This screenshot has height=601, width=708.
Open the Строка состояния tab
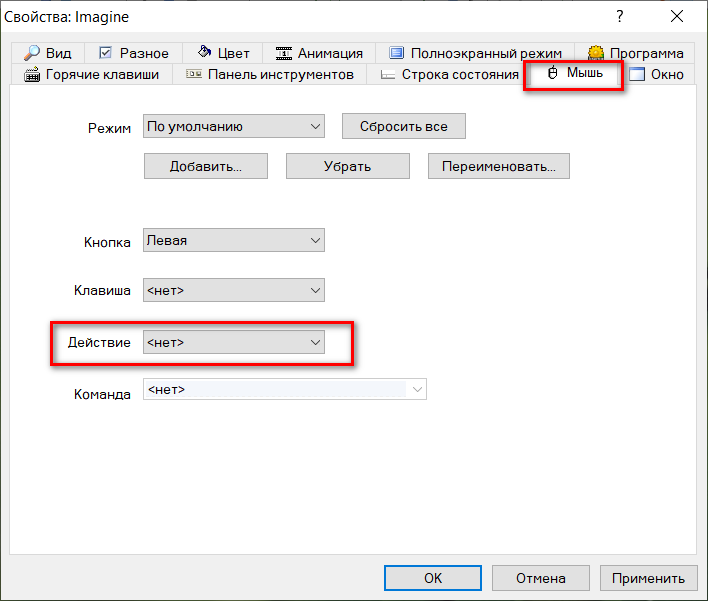[449, 75]
